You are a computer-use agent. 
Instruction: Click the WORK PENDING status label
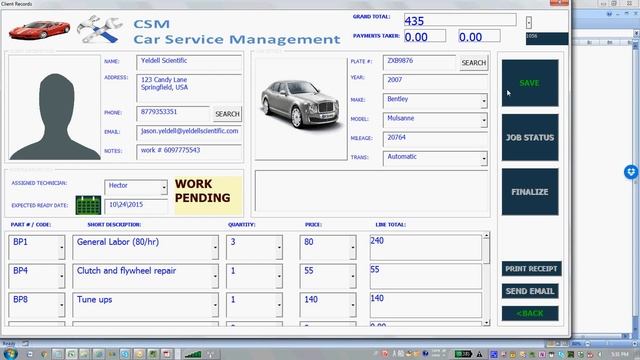coord(208,195)
